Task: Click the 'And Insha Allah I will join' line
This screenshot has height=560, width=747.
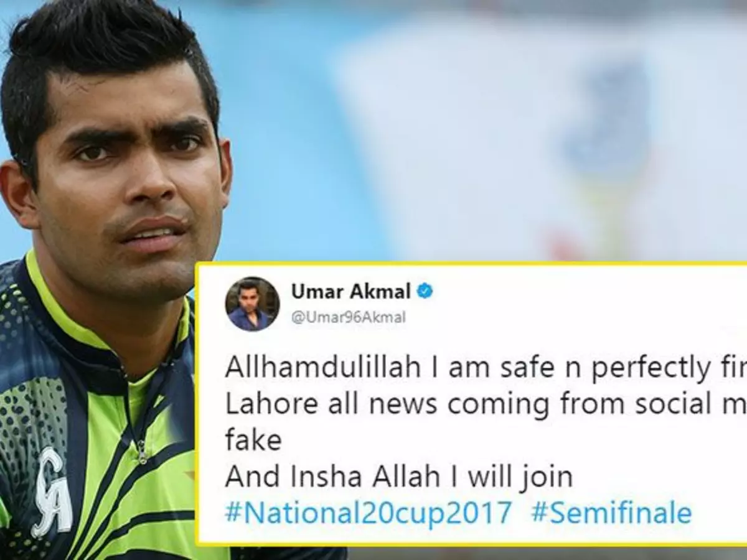Action: [x=398, y=477]
